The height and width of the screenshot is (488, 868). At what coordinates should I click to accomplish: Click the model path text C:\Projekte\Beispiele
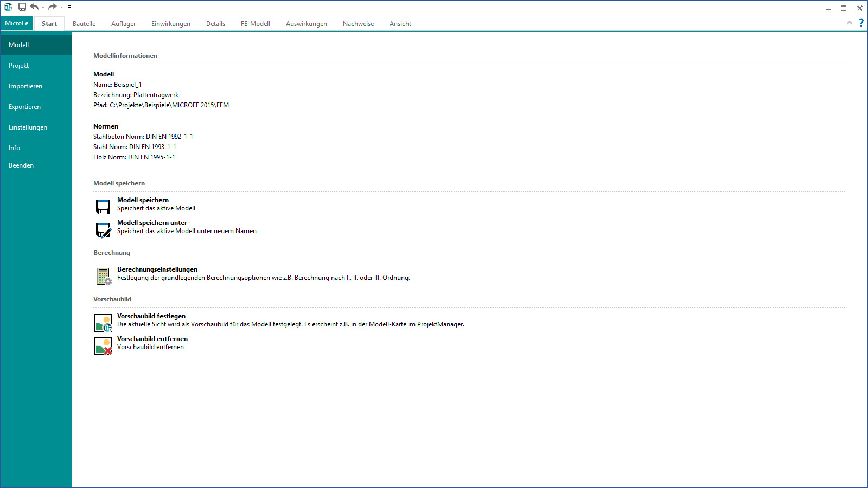pos(161,105)
